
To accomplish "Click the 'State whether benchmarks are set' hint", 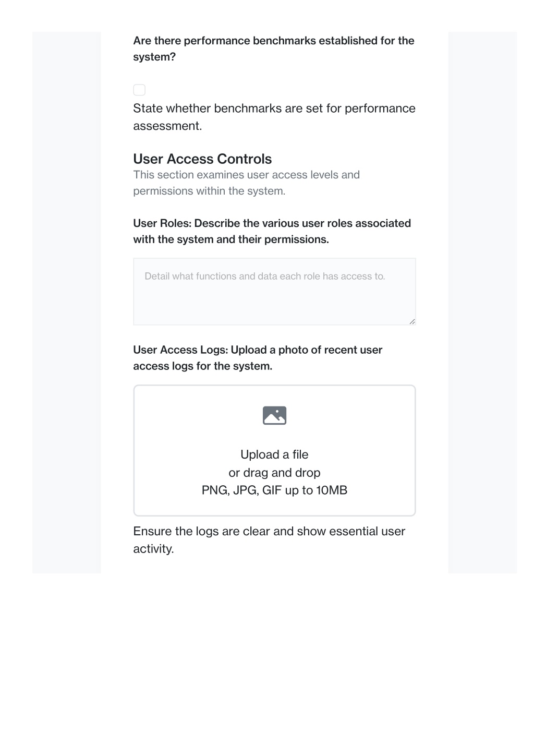I will tap(274, 117).
